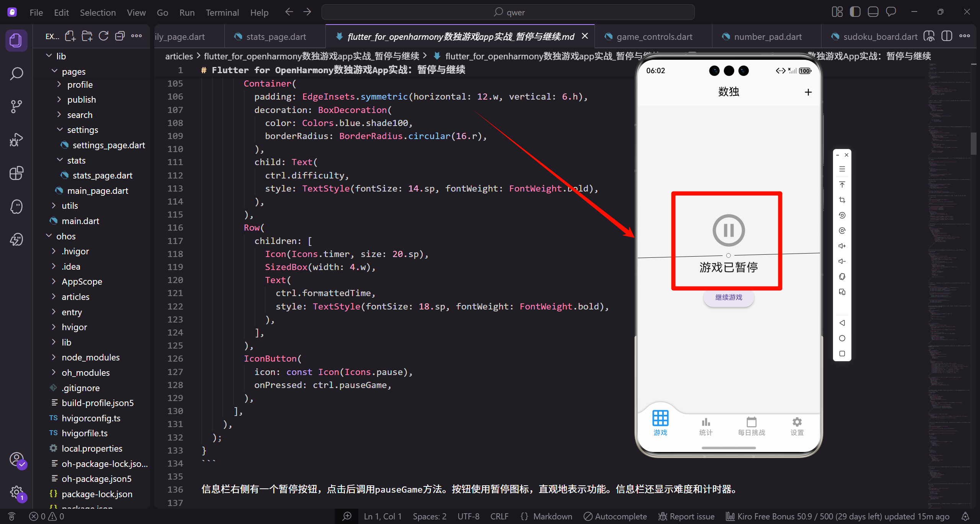Open the File menu
980x524 pixels.
[36, 13]
